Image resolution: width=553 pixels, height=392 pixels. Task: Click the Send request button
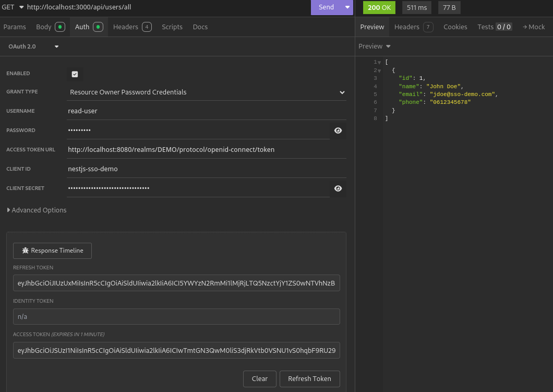pyautogui.click(x=326, y=7)
